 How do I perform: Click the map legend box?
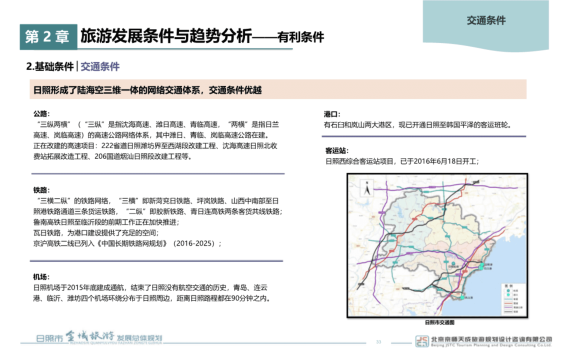[513, 299]
